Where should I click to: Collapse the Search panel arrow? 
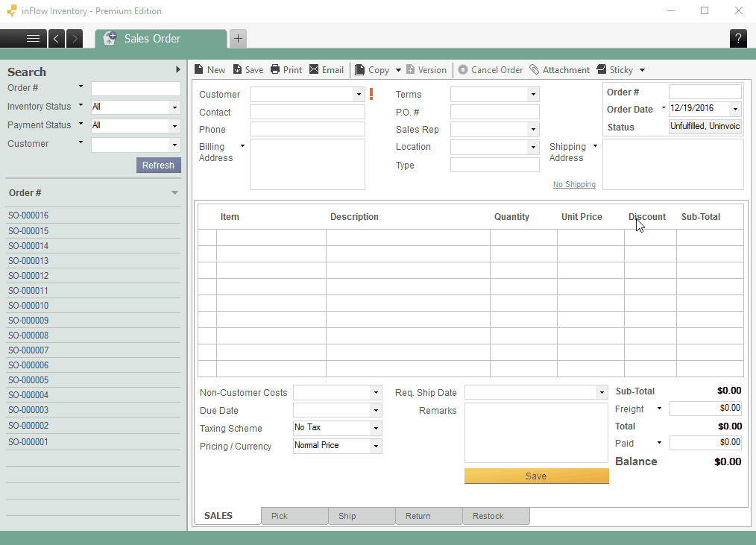coord(178,69)
